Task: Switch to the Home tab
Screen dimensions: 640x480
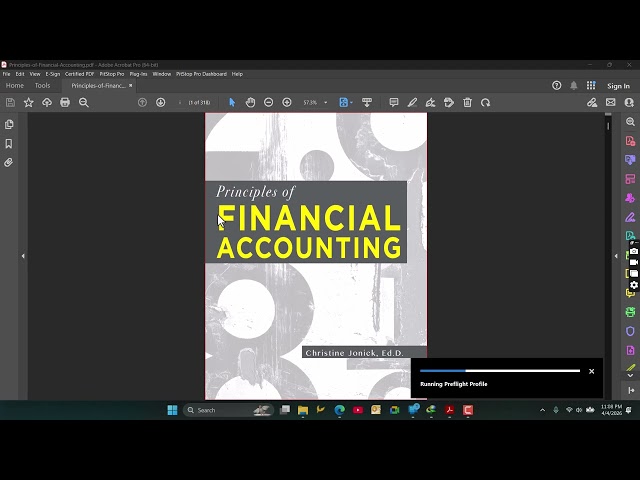Action: pyautogui.click(x=15, y=85)
